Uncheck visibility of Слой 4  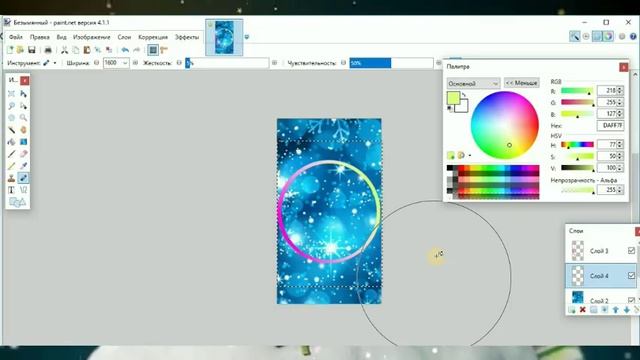click(x=631, y=276)
